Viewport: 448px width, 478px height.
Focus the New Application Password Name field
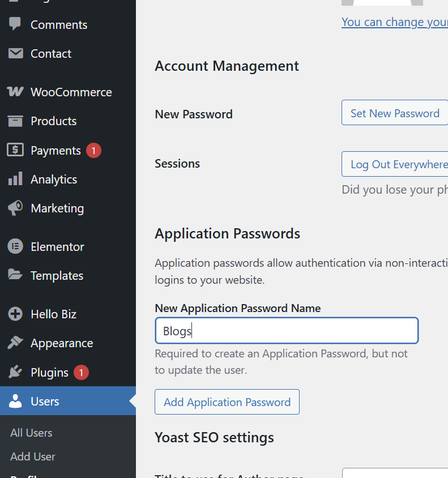point(287,331)
